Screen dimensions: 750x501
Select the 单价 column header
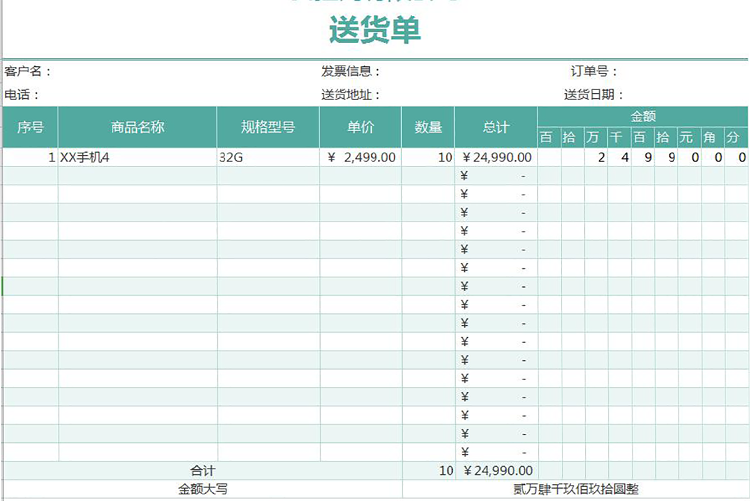361,127
